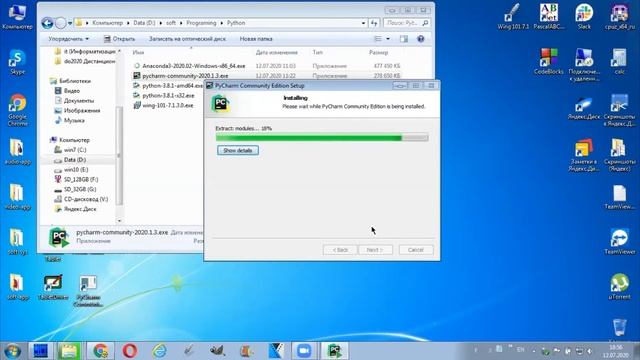The width and height of the screenshot is (640, 360).
Task: Click Записать на оптический диск
Action: (x=187, y=39)
